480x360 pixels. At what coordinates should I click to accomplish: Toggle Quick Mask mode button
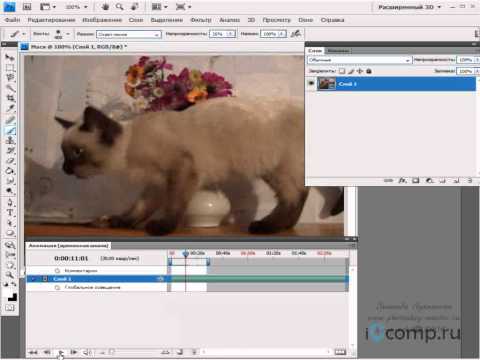click(x=10, y=308)
